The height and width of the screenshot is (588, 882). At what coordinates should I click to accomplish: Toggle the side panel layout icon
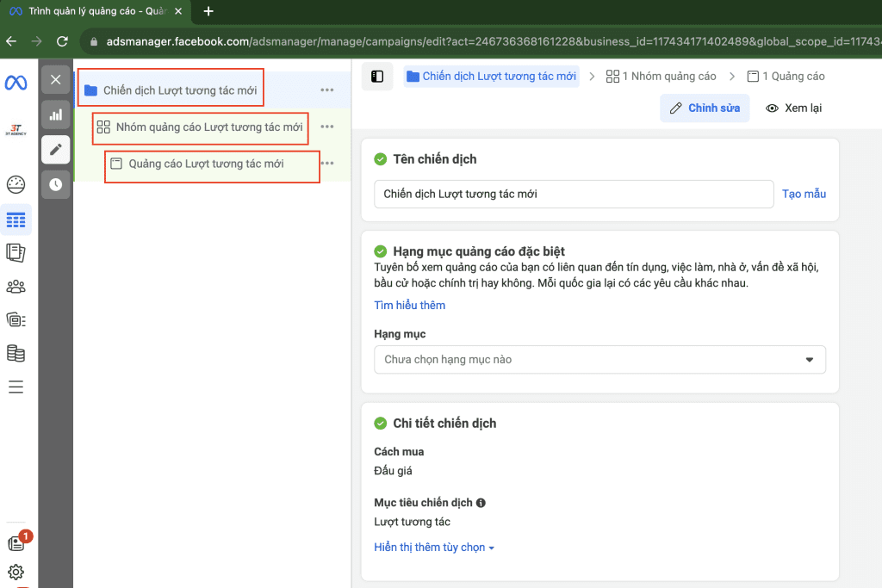pos(377,77)
